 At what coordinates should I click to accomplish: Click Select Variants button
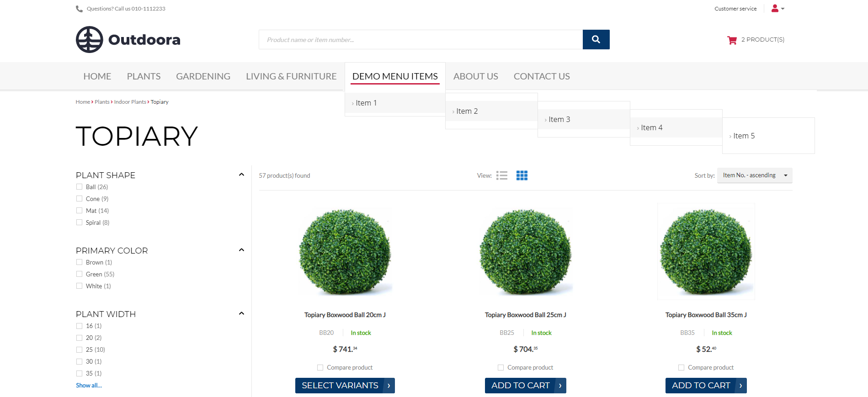[345, 386]
